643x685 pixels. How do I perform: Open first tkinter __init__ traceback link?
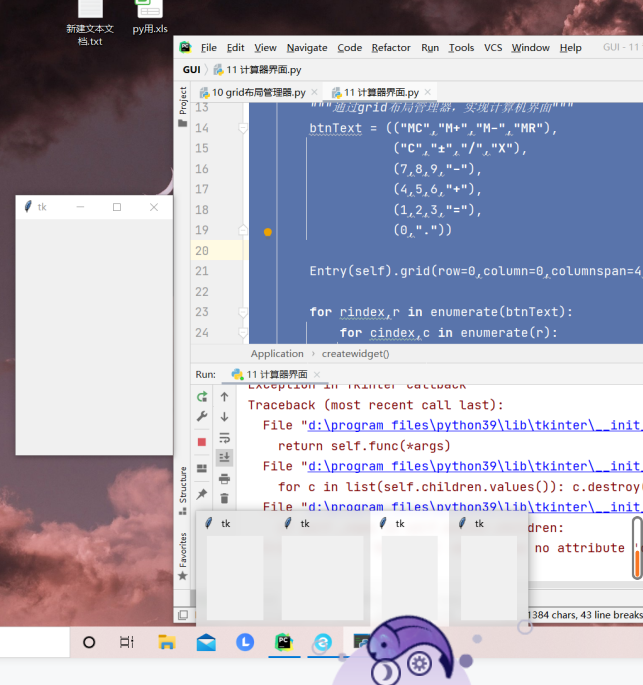475,426
